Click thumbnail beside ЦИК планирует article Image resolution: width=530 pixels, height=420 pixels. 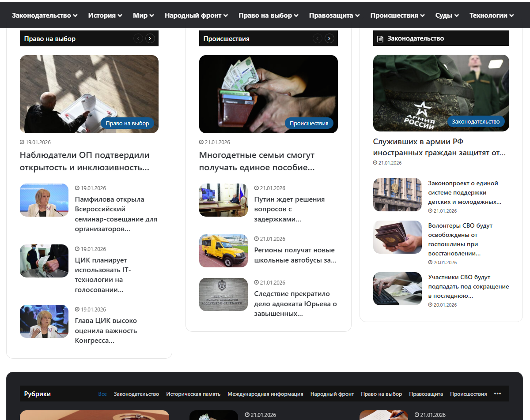pyautogui.click(x=44, y=261)
